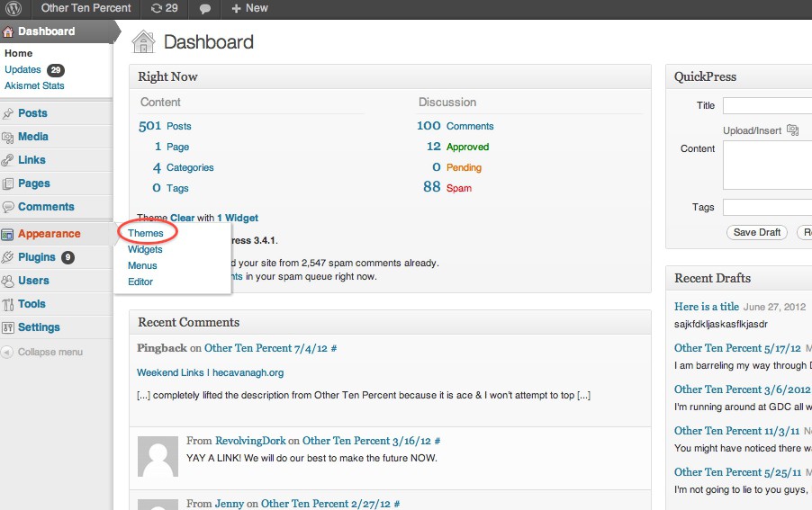Choose Widgets in the Appearance flyout
Screen dimensions: 812x510
(x=145, y=249)
